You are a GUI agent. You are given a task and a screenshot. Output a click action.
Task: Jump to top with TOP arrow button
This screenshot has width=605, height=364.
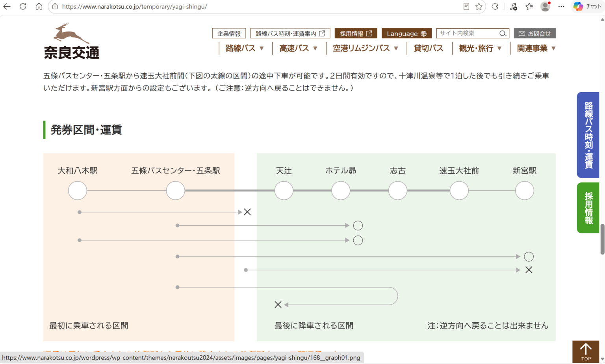pos(586,352)
